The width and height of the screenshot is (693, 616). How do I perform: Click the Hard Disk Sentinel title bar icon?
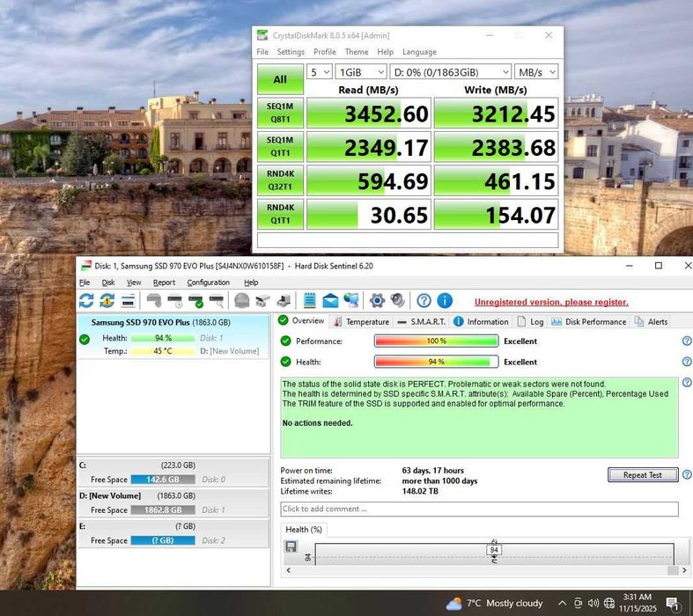(x=86, y=266)
